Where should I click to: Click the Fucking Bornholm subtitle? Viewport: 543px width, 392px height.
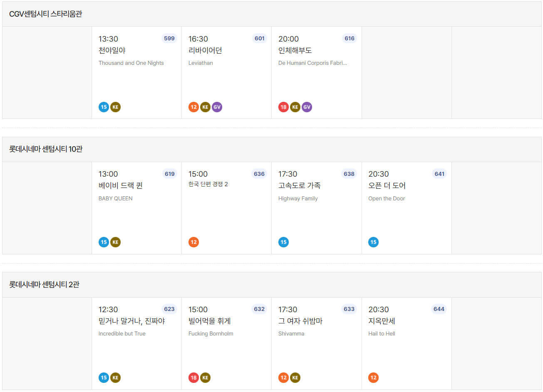pos(211,333)
